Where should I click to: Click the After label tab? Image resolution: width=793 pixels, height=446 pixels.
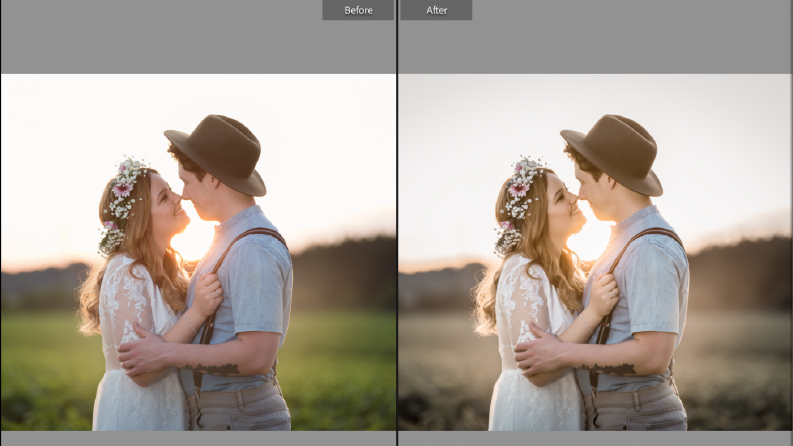click(436, 10)
